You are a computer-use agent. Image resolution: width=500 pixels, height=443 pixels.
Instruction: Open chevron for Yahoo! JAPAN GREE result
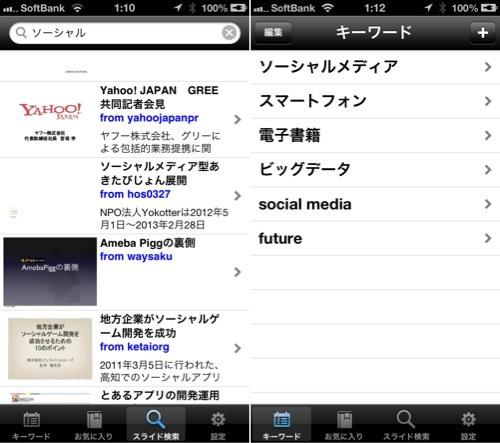click(x=237, y=119)
